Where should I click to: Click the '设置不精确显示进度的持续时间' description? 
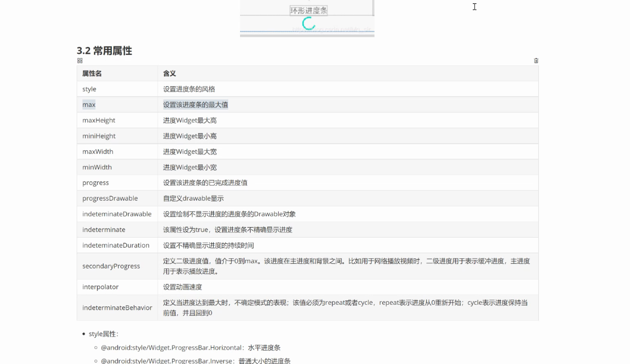[x=208, y=245]
